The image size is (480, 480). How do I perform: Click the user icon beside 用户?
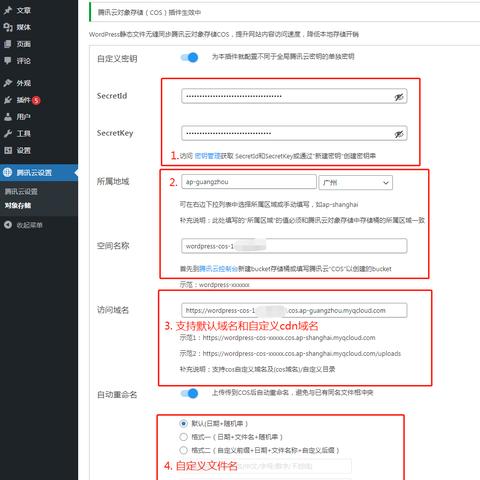tap(8, 117)
